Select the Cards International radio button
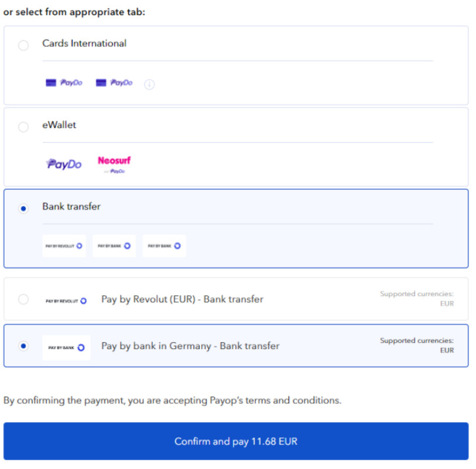476x469 pixels. click(23, 45)
